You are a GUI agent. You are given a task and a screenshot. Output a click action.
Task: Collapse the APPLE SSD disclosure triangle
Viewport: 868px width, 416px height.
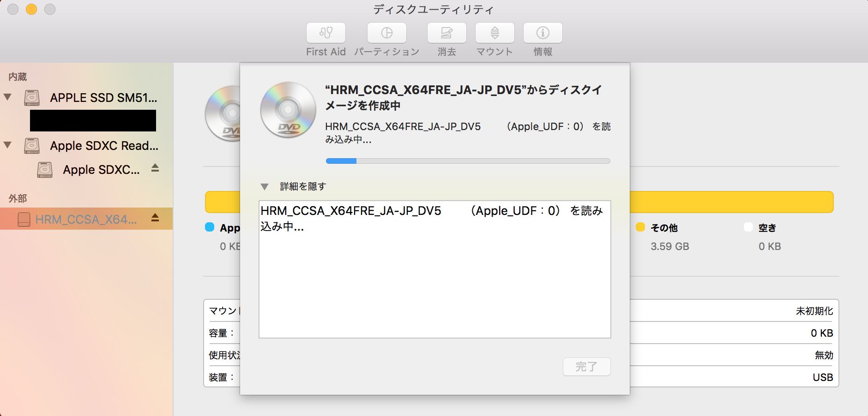tap(7, 97)
